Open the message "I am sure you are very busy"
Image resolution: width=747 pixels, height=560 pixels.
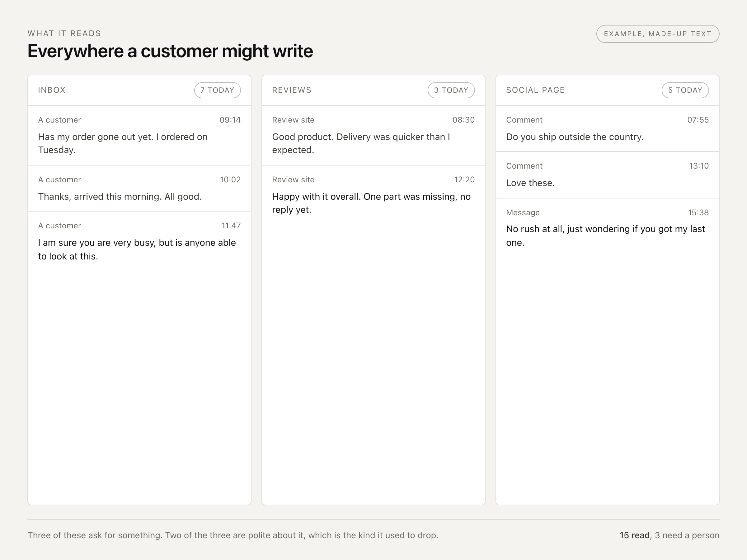[139, 241]
